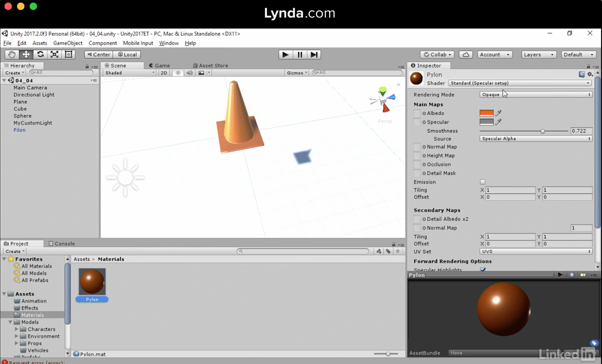Select the Rotate tool

click(x=40, y=54)
